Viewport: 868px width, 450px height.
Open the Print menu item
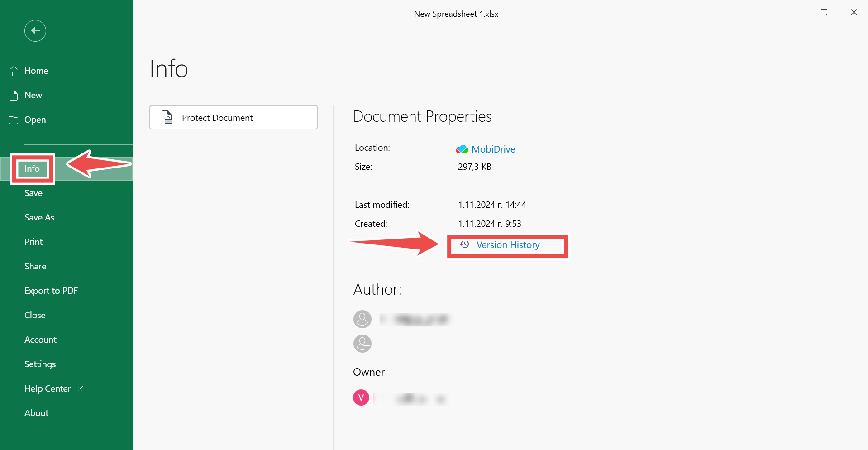pos(33,242)
